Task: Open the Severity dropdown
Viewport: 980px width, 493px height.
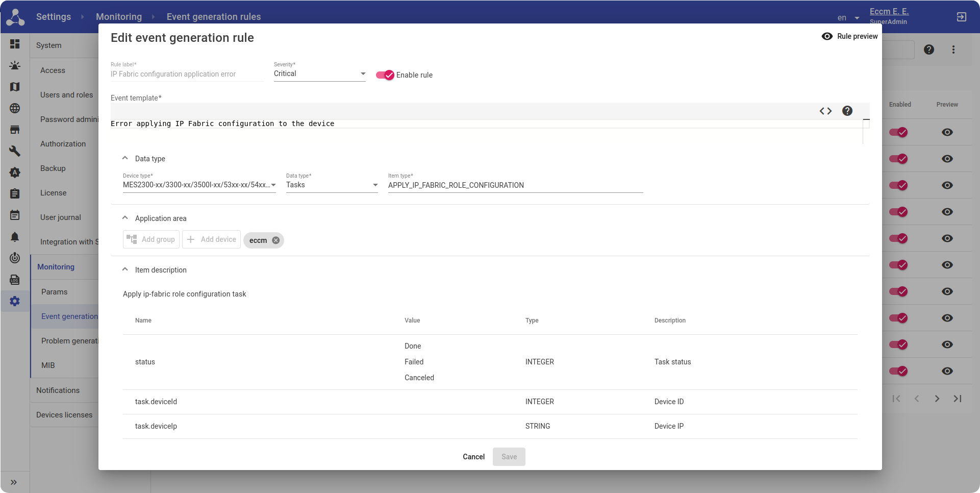Action: 319,74
